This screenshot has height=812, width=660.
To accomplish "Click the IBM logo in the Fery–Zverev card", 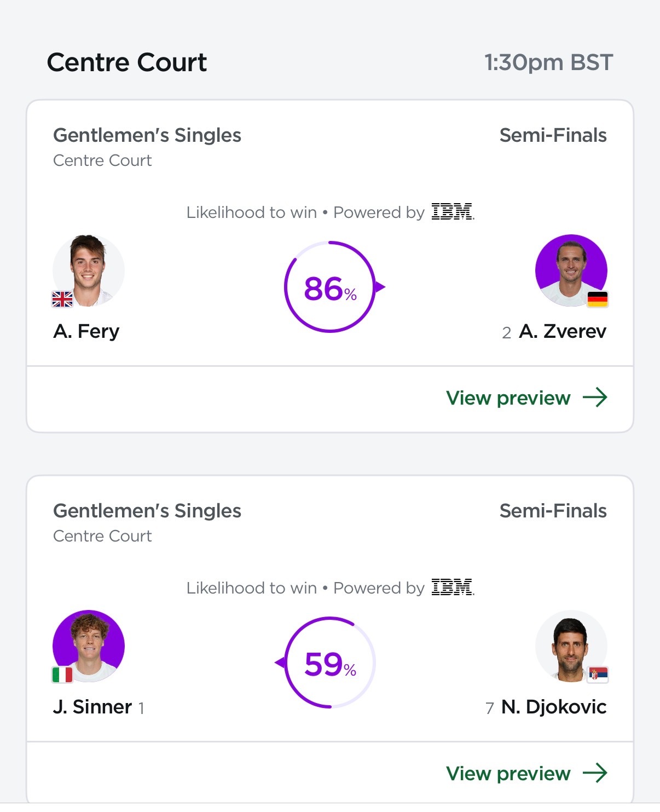I will click(x=452, y=211).
